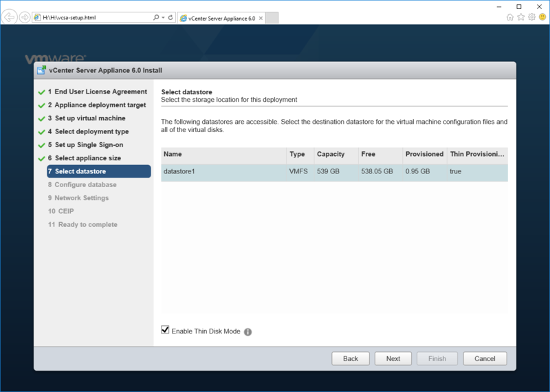Viewport: 550px width, 392px height.
Task: Toggle Enable Thin Disk Mode checkbox
Action: [x=165, y=329]
